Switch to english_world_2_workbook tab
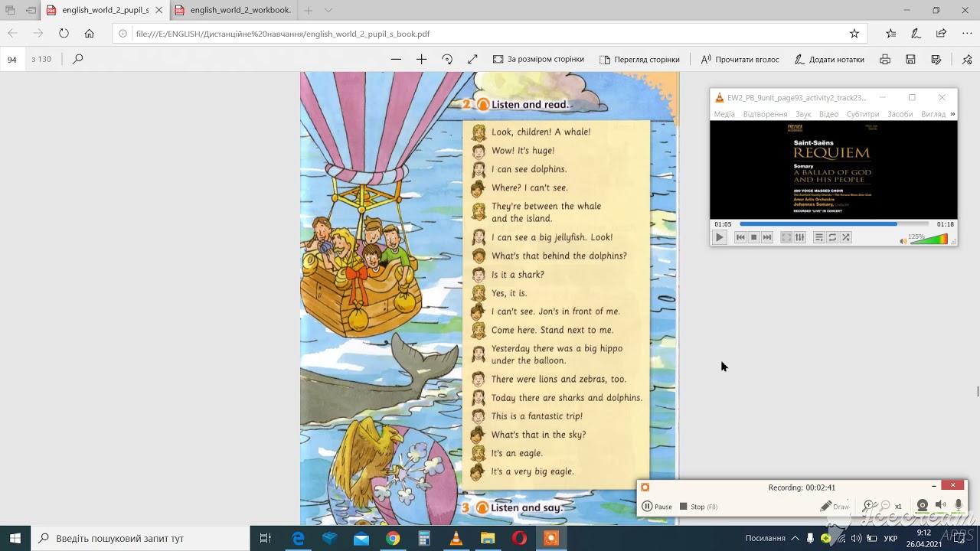The height and width of the screenshot is (551, 980). coord(232,10)
